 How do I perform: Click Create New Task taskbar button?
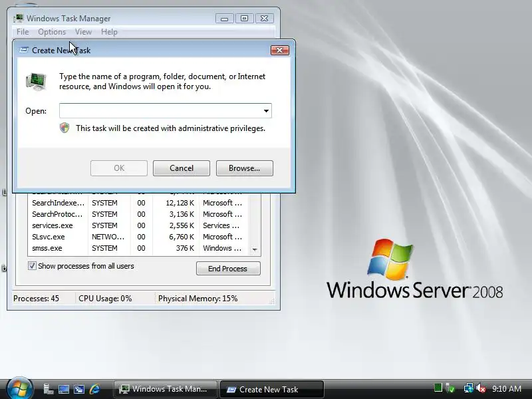[x=272, y=389]
